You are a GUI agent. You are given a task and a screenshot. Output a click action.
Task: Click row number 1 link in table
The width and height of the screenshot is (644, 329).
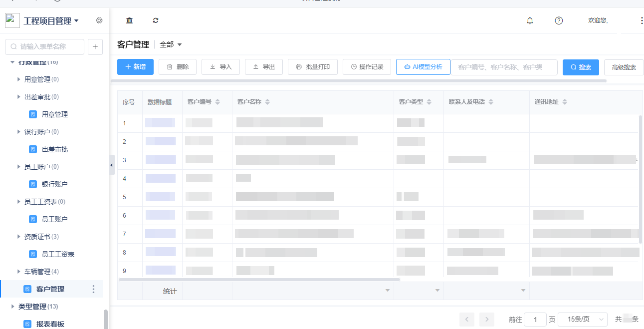[124, 123]
